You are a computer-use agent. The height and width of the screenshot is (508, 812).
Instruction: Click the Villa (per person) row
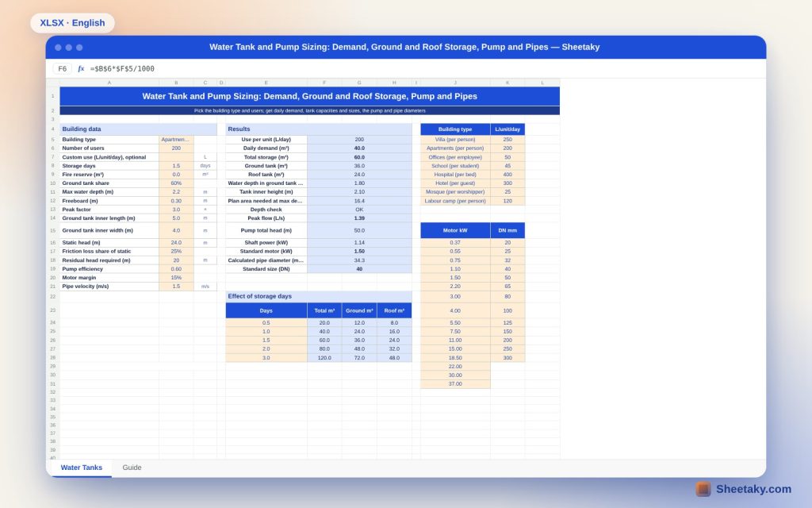[473, 140]
